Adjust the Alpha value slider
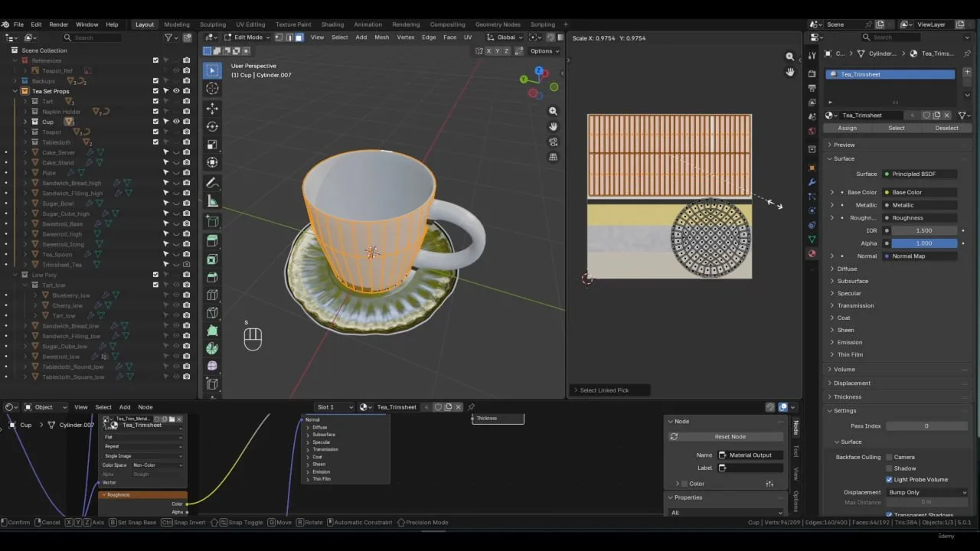The width and height of the screenshot is (980, 551). (924, 243)
